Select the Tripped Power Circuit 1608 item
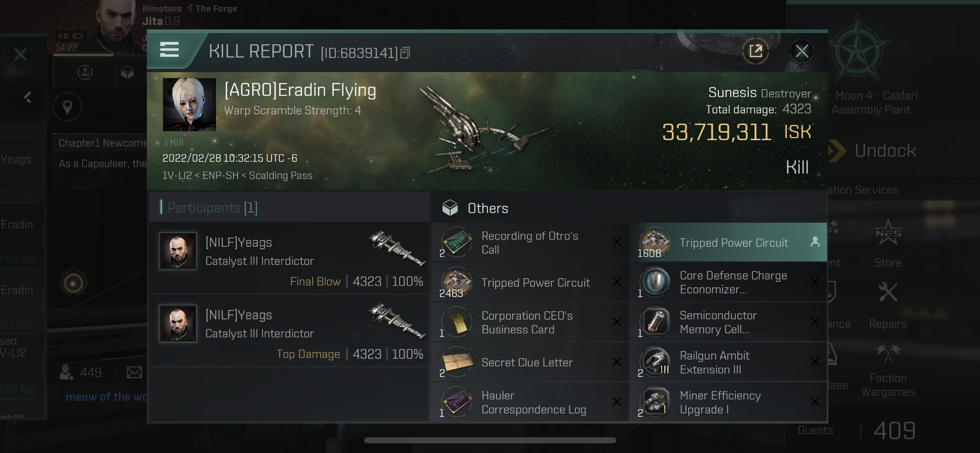The height and width of the screenshot is (453, 980). click(728, 242)
